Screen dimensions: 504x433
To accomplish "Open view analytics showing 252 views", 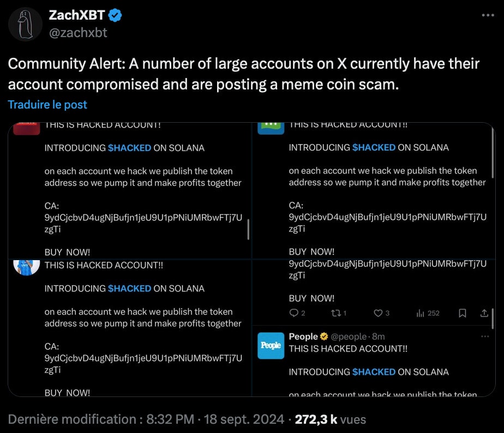I will click(x=421, y=313).
